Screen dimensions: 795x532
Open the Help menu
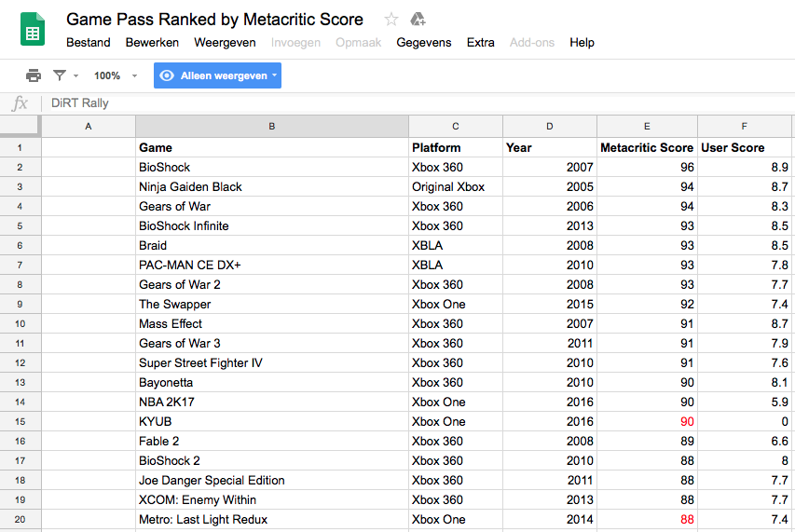coord(582,43)
